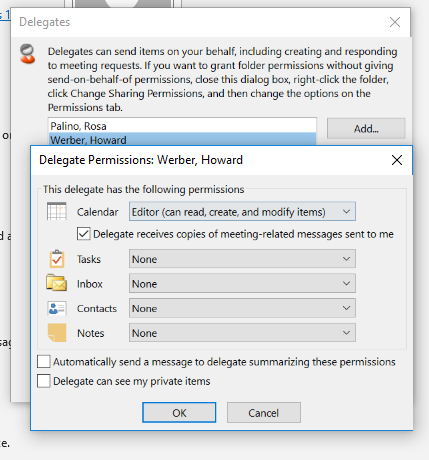The image size is (429, 460).
Task: Check Delegate can see my private items
Action: 44,381
